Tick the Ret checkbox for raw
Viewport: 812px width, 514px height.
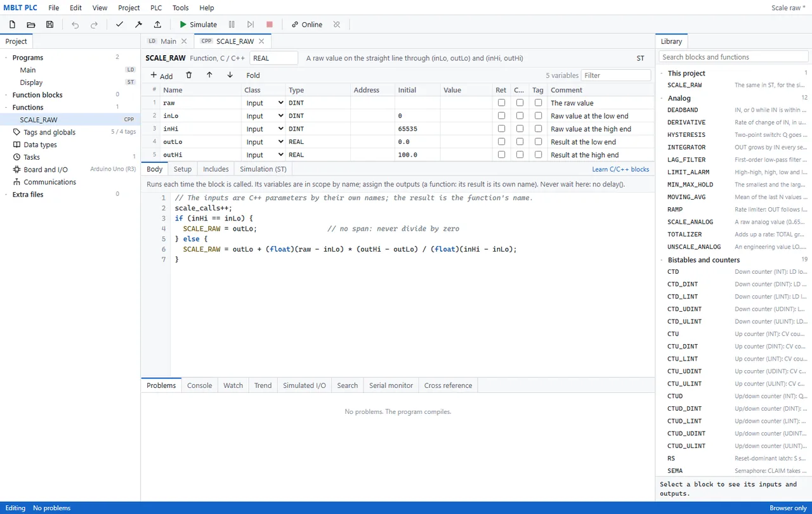[501, 103]
